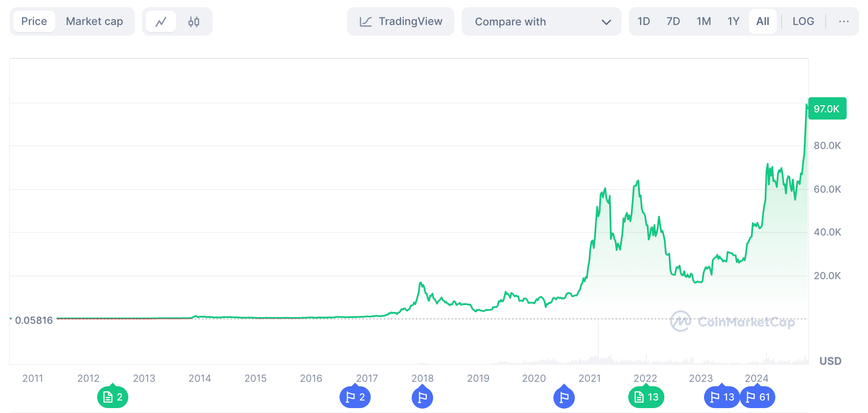This screenshot has width=868, height=413.
Task: Click the blue flag marker labeled 61
Action: [757, 397]
